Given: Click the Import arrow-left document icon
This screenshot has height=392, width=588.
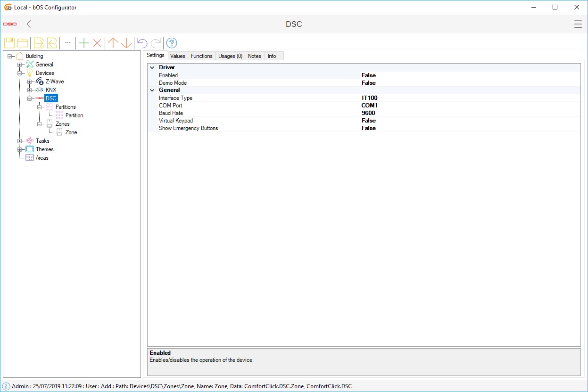Looking at the screenshot, I should [x=52, y=43].
